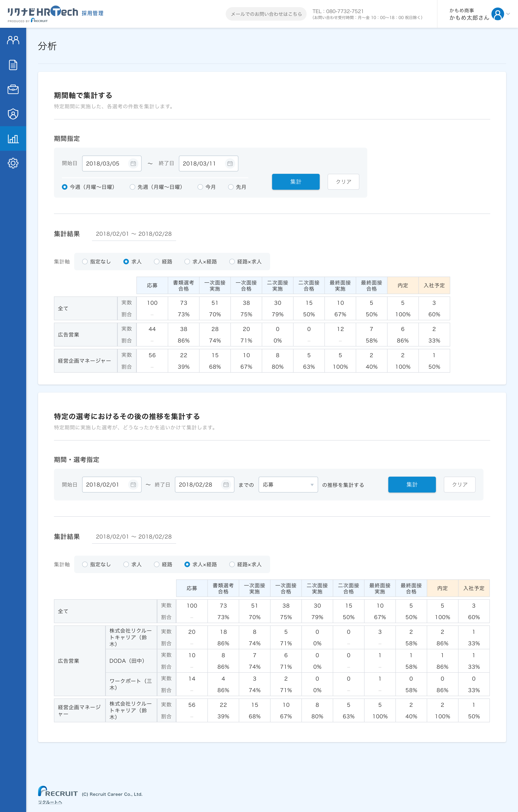
Task: Select 先週（月曜〜日曜）radio option
Action: pyautogui.click(x=132, y=187)
